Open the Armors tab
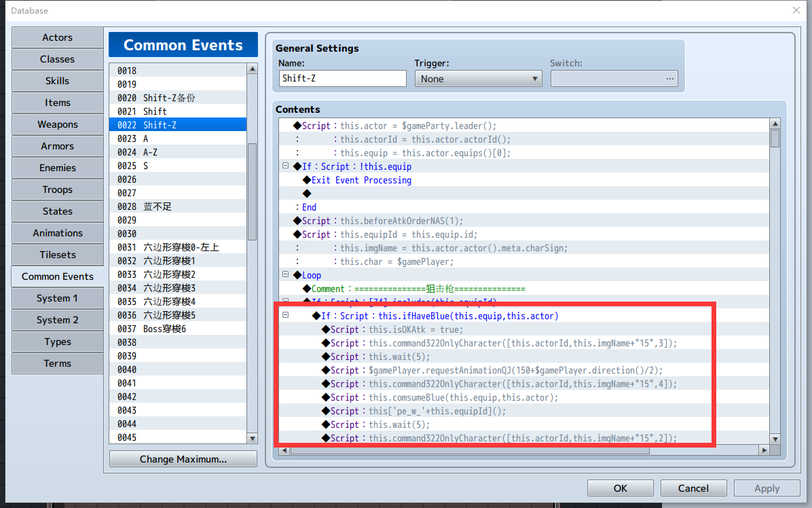Viewport: 812px width, 508px height. (58, 146)
